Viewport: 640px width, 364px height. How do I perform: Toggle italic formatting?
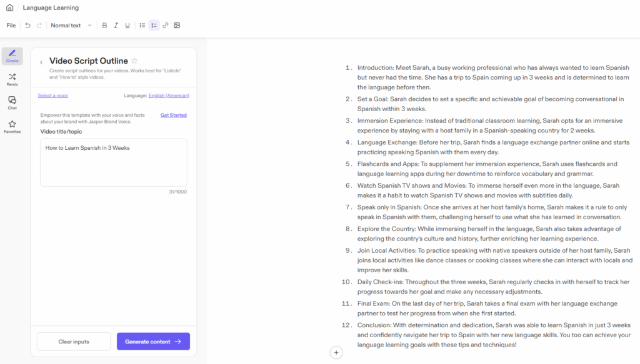tap(116, 26)
